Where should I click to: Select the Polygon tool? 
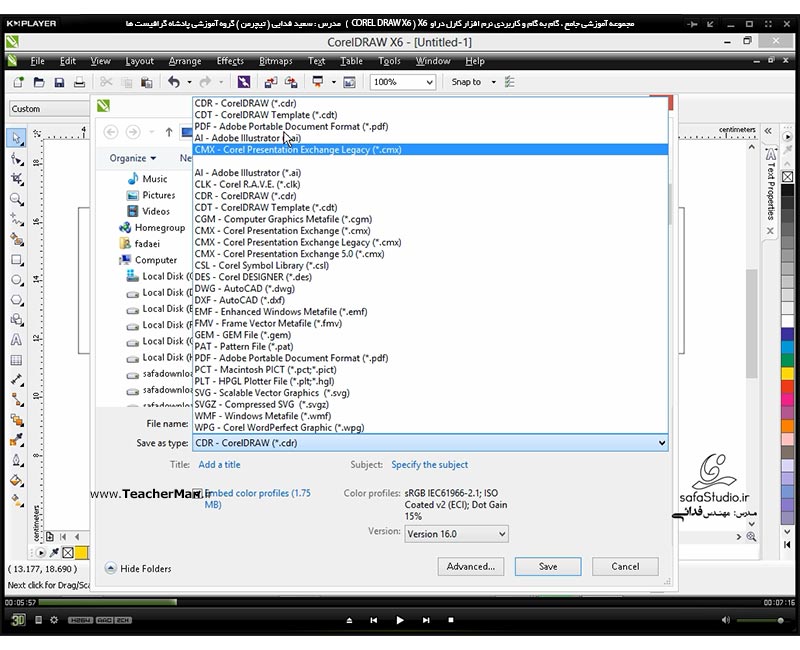(16, 300)
